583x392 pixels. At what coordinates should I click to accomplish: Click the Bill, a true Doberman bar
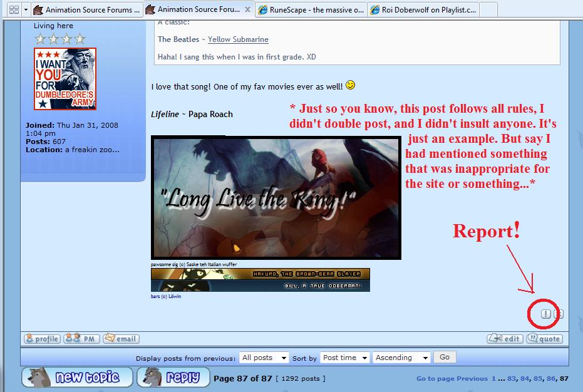[261, 286]
